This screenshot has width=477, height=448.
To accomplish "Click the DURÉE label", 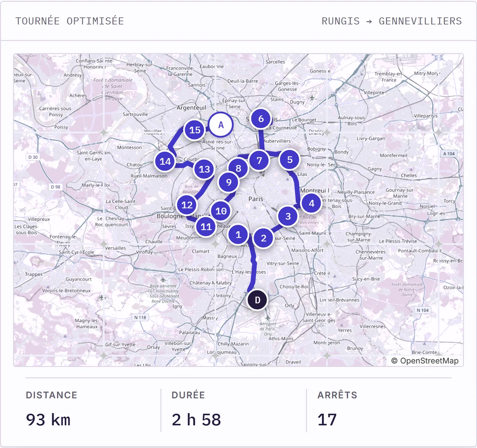I will [x=188, y=395].
